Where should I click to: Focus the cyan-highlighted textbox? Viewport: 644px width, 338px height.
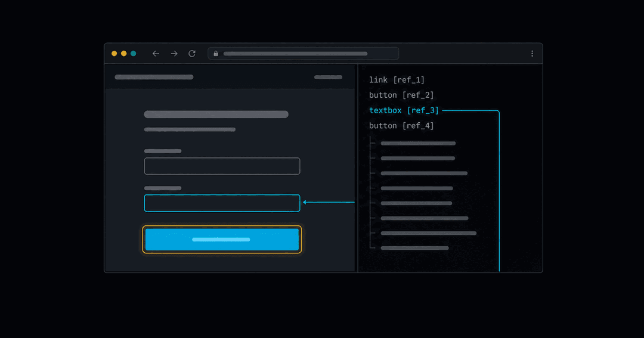point(222,203)
